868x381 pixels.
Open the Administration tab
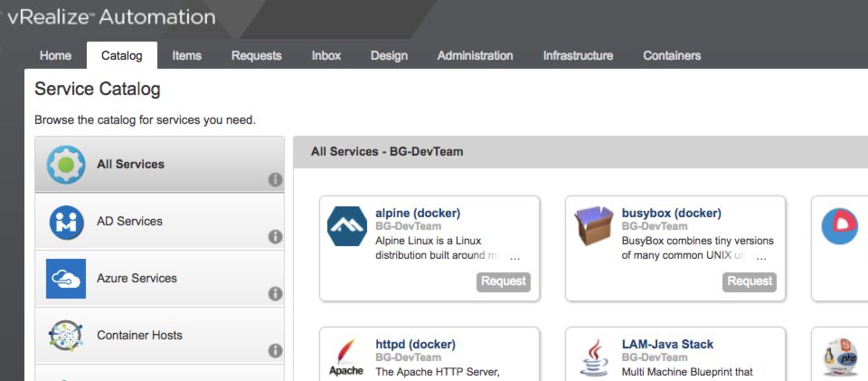(x=475, y=56)
